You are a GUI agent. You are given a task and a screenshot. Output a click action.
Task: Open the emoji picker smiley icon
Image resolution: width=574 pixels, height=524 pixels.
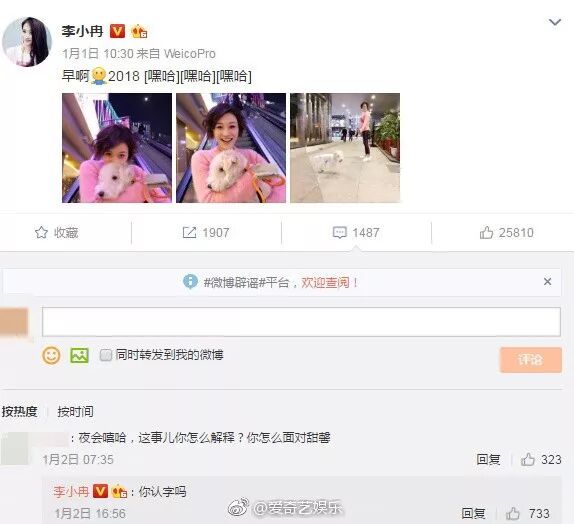[51, 355]
